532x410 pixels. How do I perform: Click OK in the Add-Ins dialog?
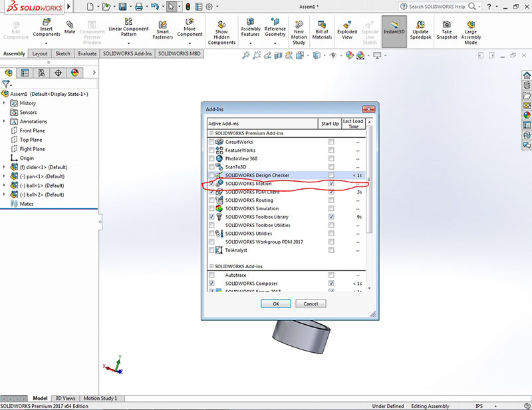pos(276,304)
